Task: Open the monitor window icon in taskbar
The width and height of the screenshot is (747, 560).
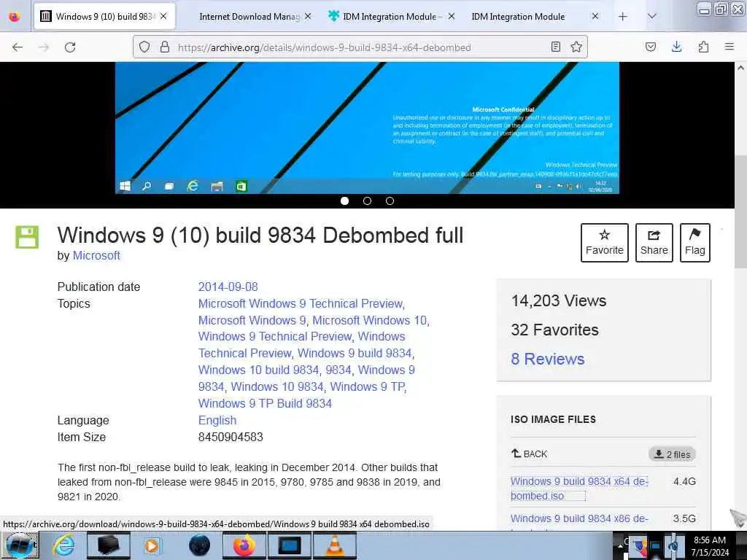Action: [x=289, y=545]
